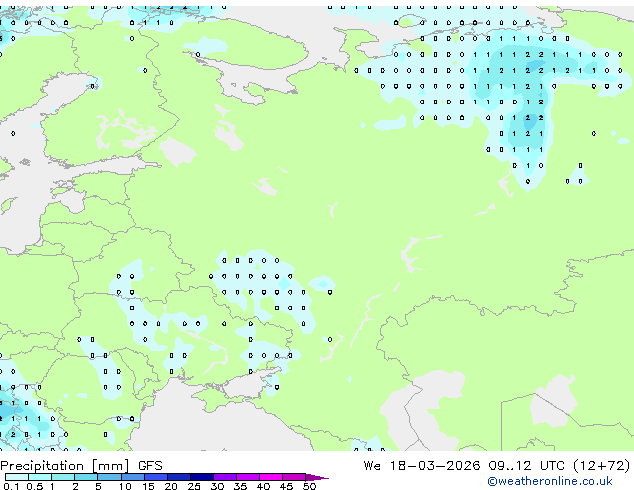The height and width of the screenshot is (490, 634).
Task: Click the legend value label '0.1'
Action: [x=11, y=486]
